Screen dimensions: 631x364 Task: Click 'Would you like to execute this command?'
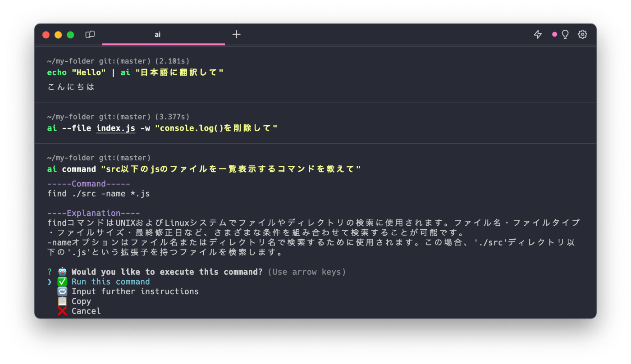tap(167, 272)
